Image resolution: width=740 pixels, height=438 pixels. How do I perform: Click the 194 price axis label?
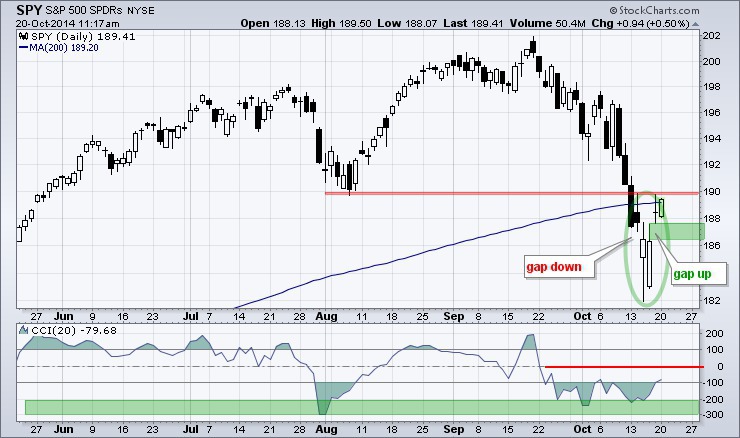(712, 139)
